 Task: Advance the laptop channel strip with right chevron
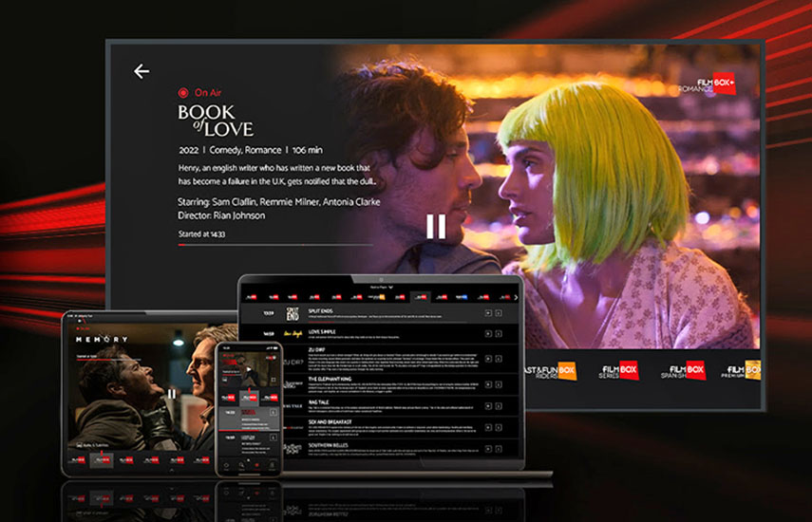516,297
